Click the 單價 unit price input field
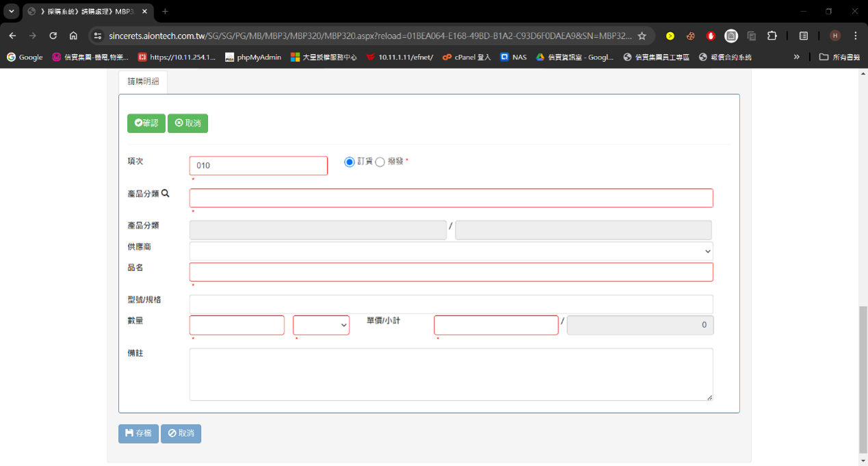This screenshot has width=868, height=466. 496,325
